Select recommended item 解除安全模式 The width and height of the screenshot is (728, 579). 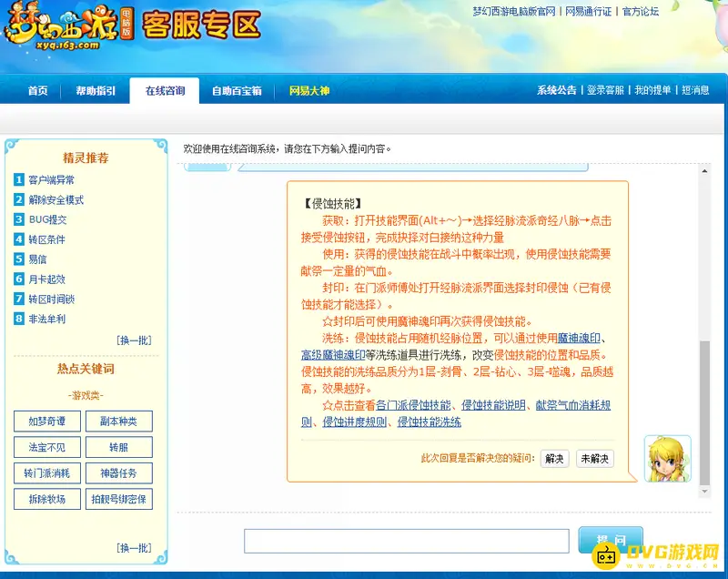[x=56, y=199]
